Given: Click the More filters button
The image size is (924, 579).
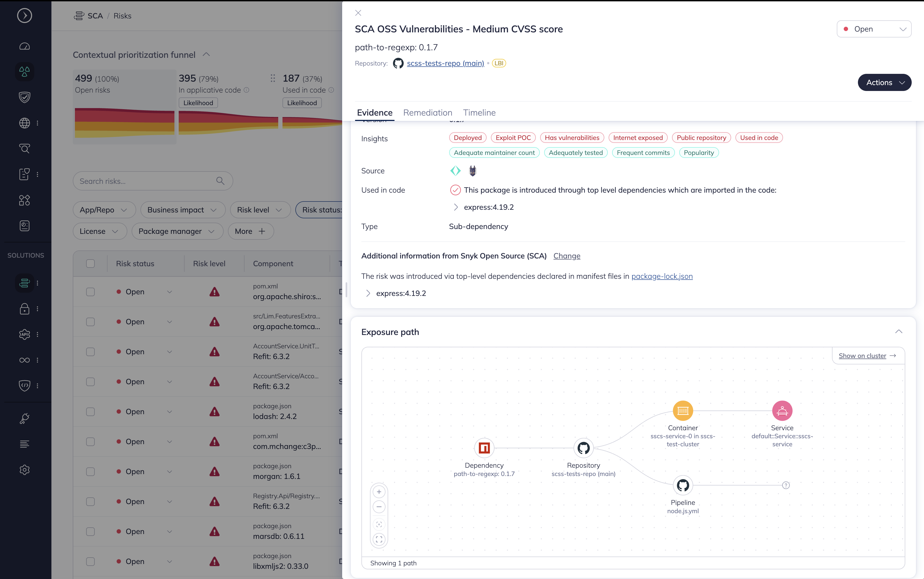Looking at the screenshot, I should (x=251, y=231).
